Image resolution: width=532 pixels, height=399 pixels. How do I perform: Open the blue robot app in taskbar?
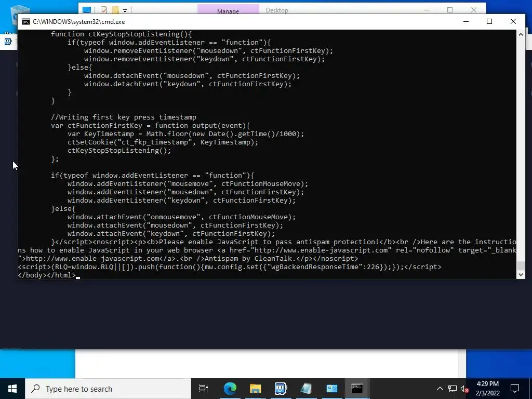click(x=281, y=389)
